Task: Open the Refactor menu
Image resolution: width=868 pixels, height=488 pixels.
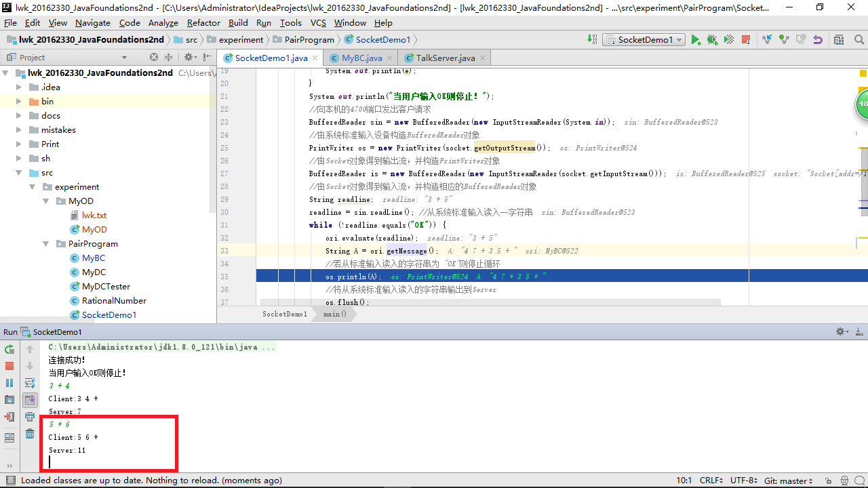Action: [204, 22]
